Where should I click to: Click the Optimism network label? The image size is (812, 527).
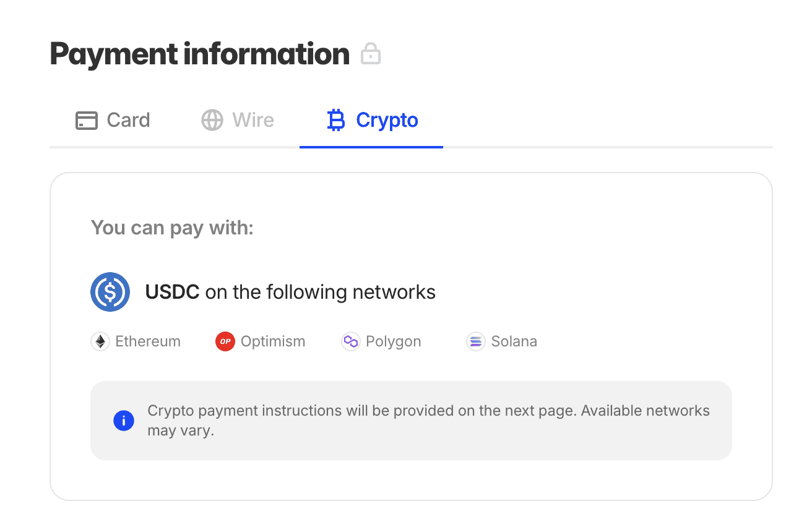273,341
